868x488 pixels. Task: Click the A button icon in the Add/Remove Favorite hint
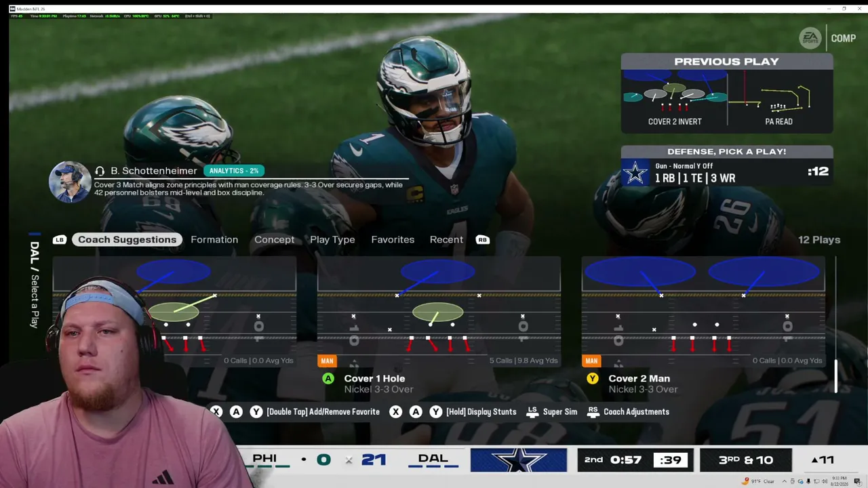point(236,412)
